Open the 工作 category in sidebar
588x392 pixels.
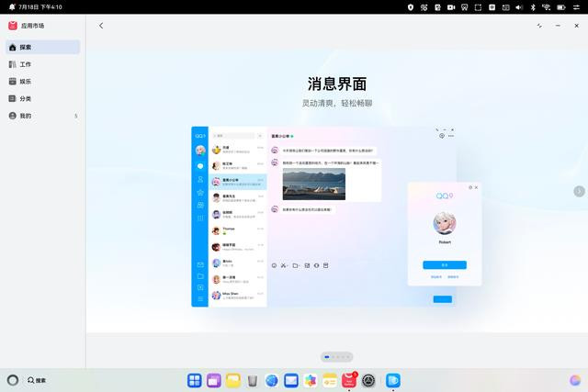(x=43, y=64)
